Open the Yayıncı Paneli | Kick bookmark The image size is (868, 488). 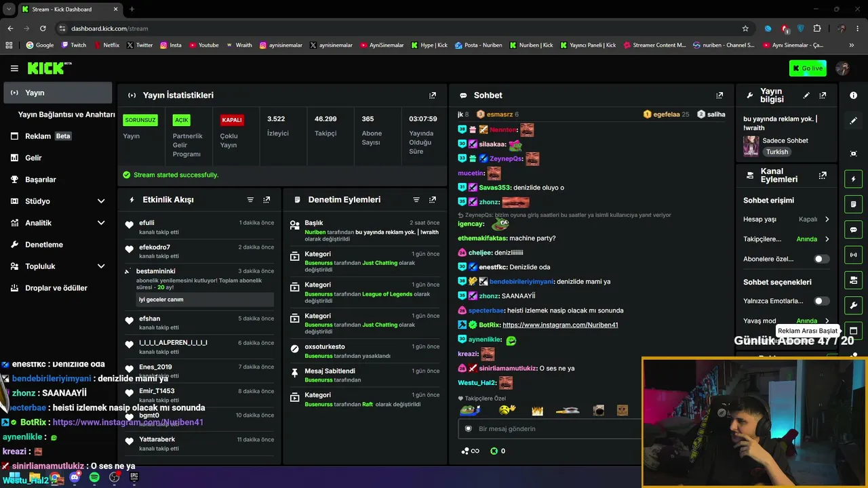click(589, 45)
